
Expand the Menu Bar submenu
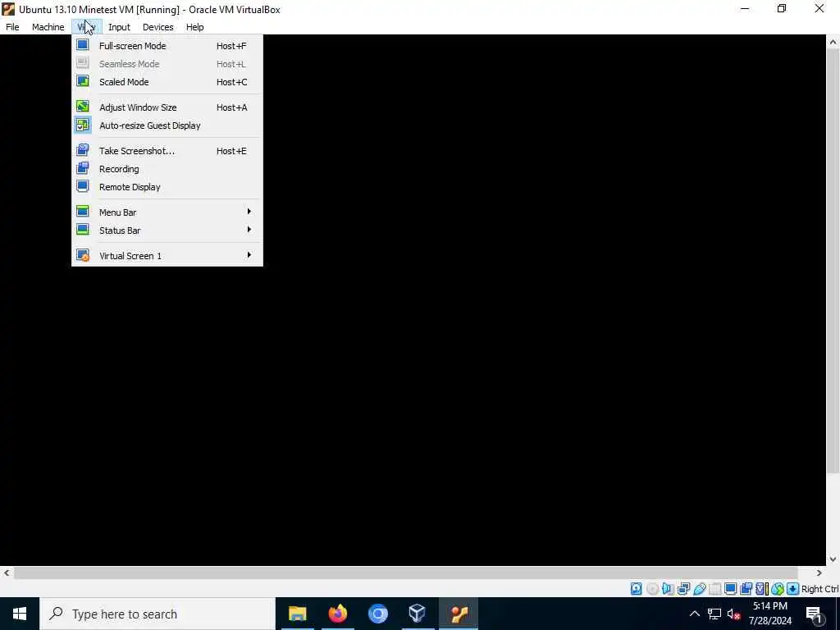[x=167, y=212]
